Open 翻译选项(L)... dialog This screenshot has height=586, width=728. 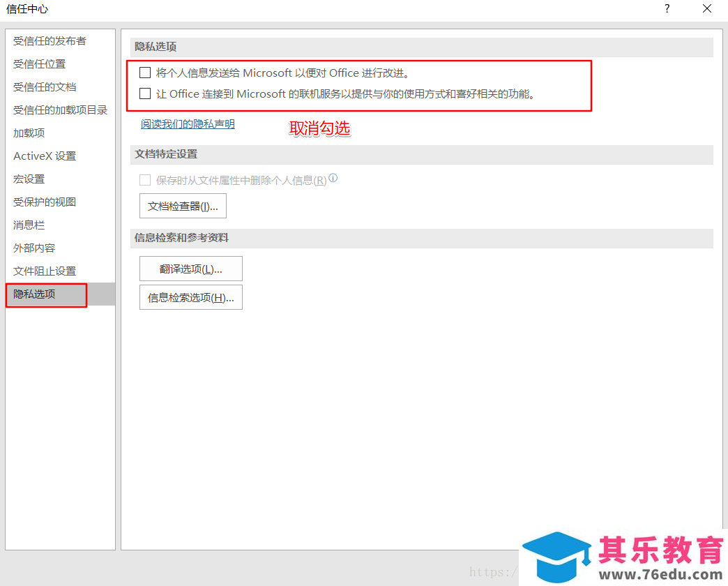coord(191,269)
